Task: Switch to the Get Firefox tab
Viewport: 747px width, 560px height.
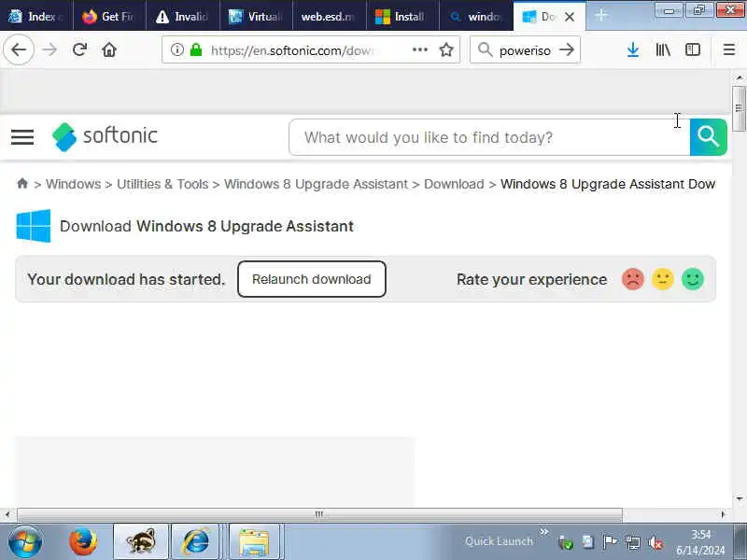Action: pyautogui.click(x=109, y=16)
